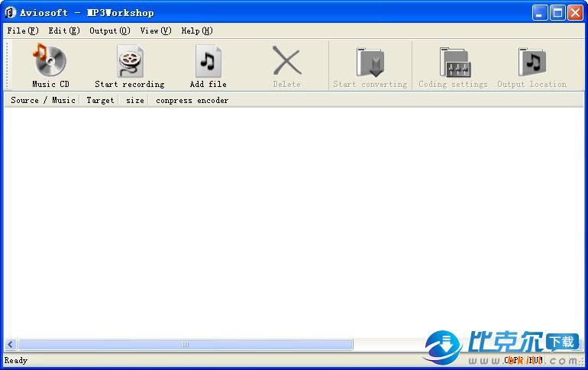The height and width of the screenshot is (370, 588).
Task: Maximize the MP3Workshop window
Action: coord(557,12)
